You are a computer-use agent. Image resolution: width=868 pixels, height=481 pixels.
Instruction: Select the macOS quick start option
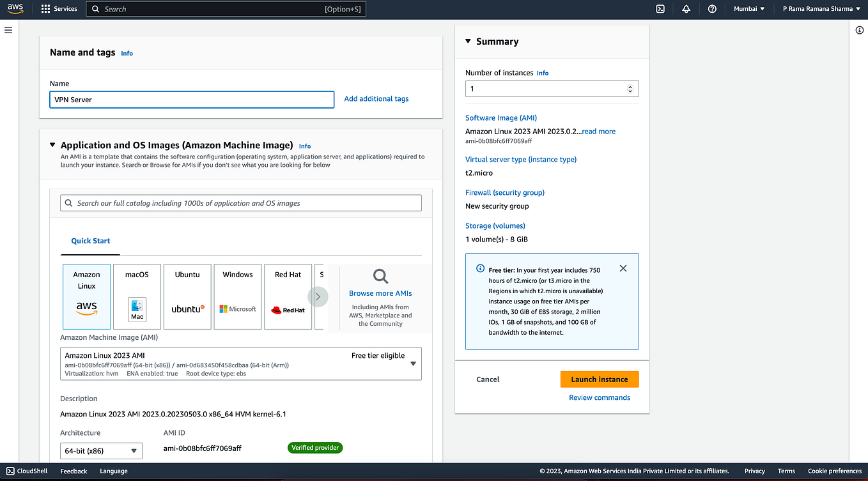point(137,296)
